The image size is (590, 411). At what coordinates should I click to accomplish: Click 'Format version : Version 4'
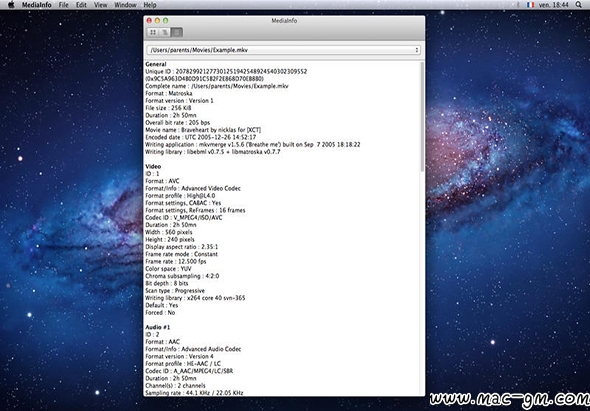tap(179, 356)
